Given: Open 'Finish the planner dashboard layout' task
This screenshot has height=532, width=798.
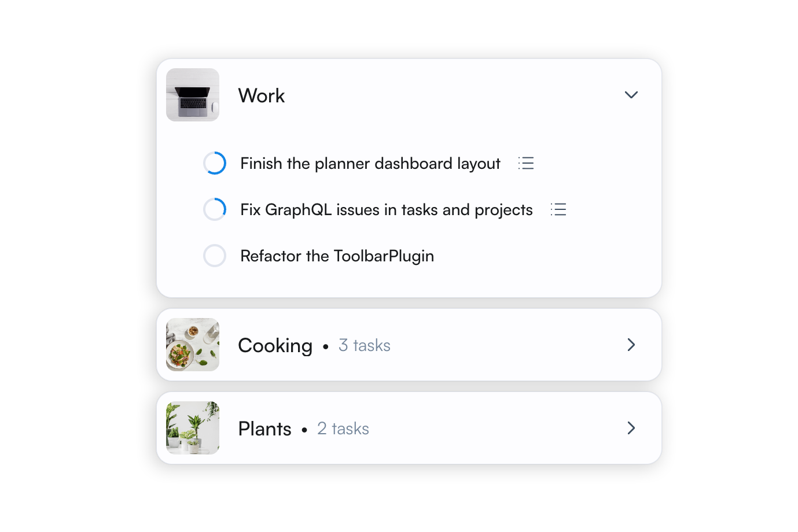Looking at the screenshot, I should [370, 164].
